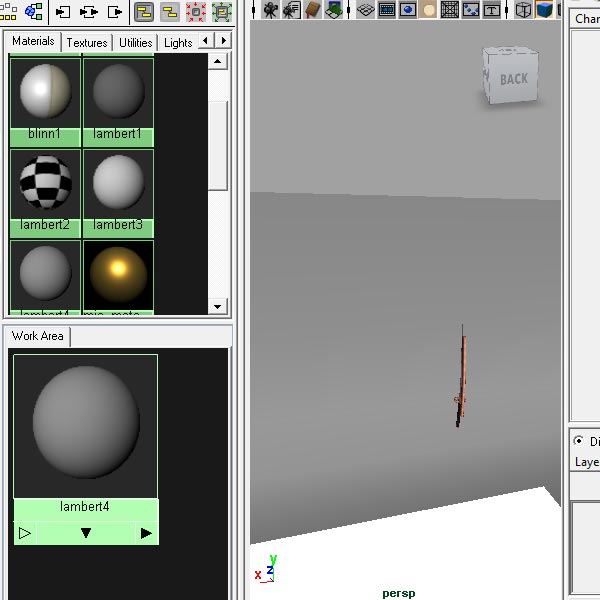Image resolution: width=600 pixels, height=600 pixels.
Task: Click the persp camera label in viewport
Action: coord(398,593)
